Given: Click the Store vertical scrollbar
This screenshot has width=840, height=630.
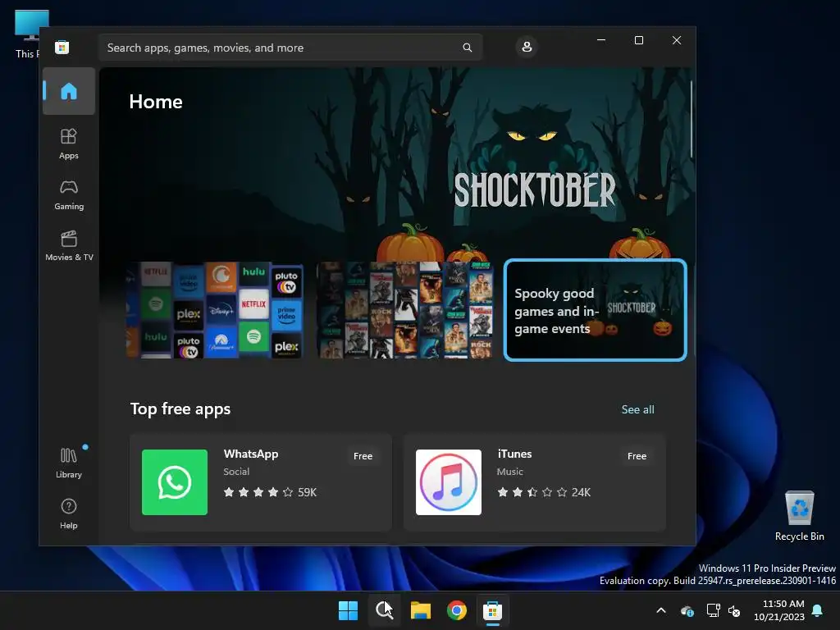Looking at the screenshot, I should click(x=692, y=119).
